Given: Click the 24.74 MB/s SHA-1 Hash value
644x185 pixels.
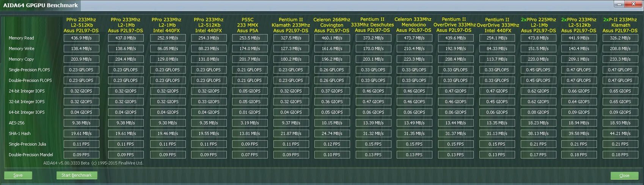Looking at the screenshot, I should (332, 133).
